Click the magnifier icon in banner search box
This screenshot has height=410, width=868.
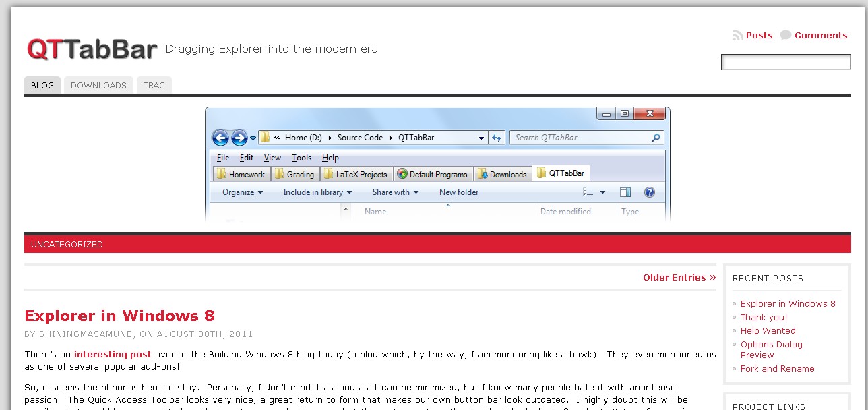tap(656, 138)
